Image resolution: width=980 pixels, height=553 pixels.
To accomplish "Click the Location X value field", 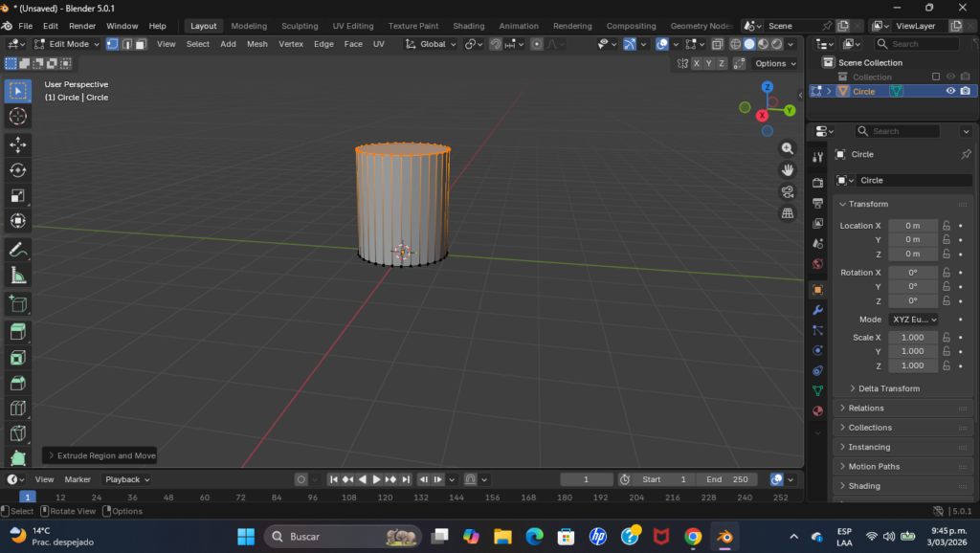I will pos(912,226).
